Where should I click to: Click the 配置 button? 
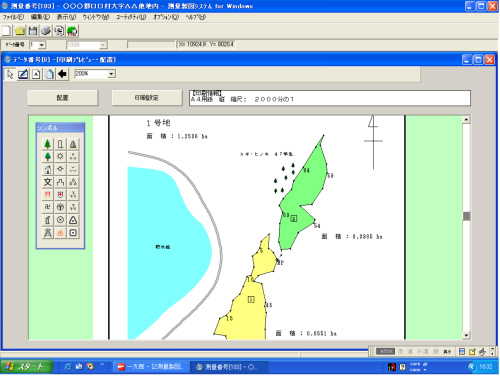click(x=63, y=98)
